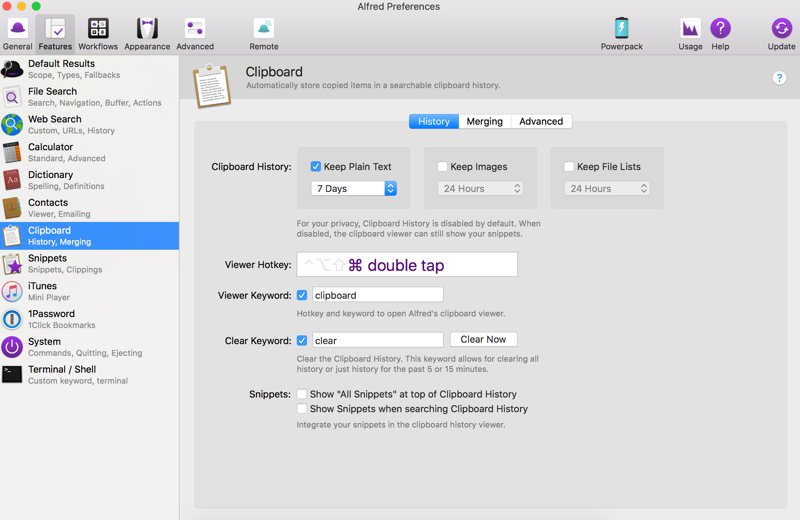Check Show "All Snippets" at top option
The width and height of the screenshot is (800, 520).
click(302, 394)
